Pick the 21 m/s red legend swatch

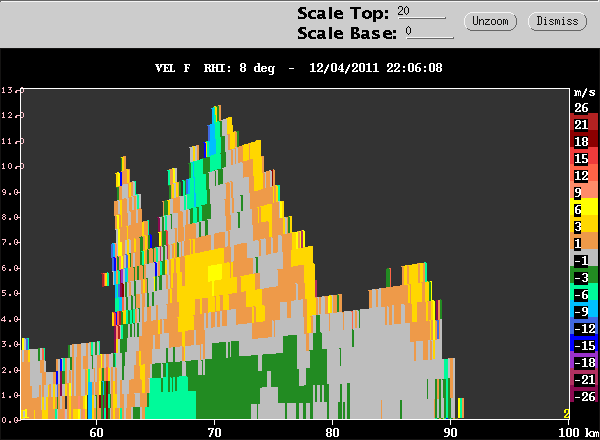click(581, 124)
